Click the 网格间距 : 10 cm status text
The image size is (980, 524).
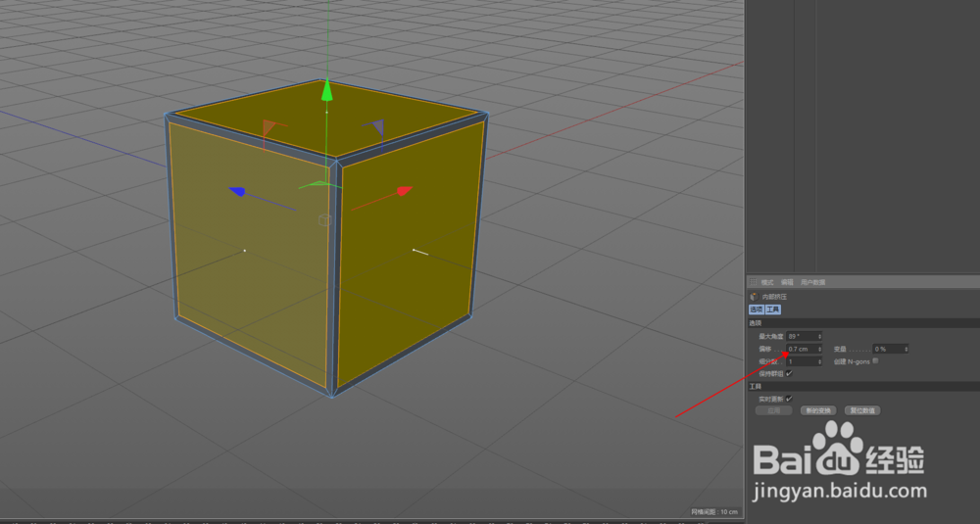point(714,512)
